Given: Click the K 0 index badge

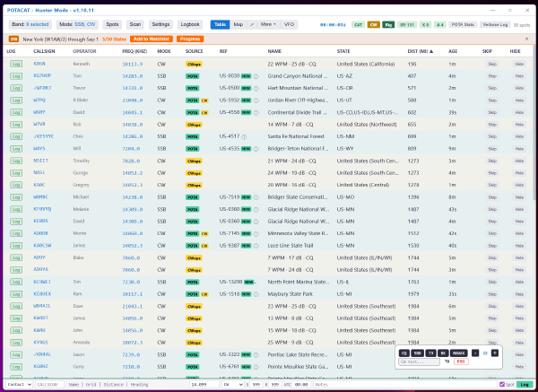Looking at the screenshot, I should click(425, 25).
